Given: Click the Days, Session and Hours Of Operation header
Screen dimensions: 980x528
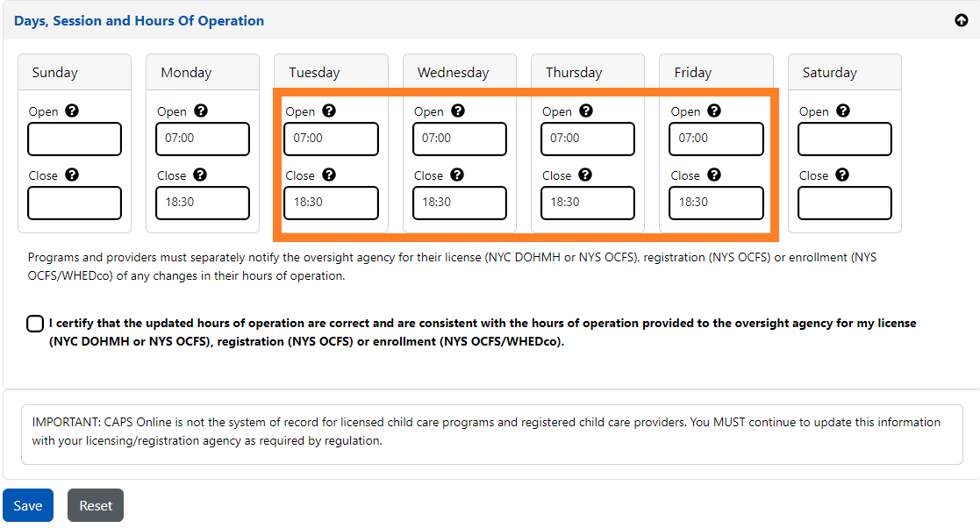Looking at the screenshot, I should (x=139, y=20).
